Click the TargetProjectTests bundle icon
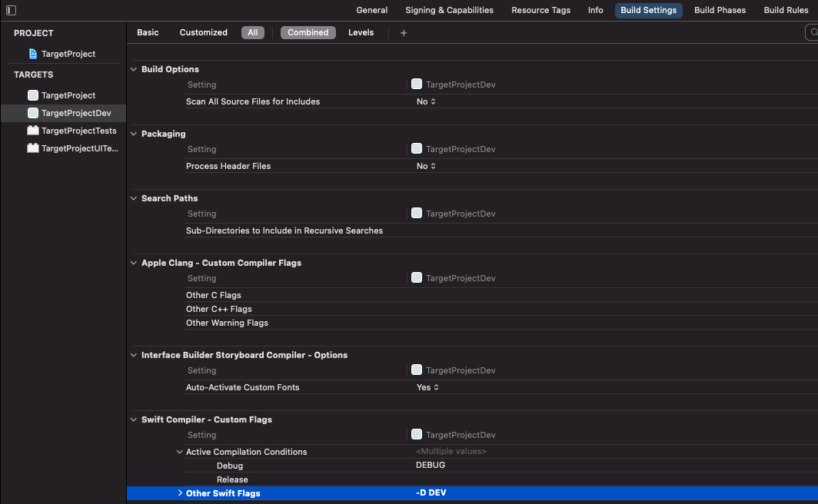 (x=33, y=131)
